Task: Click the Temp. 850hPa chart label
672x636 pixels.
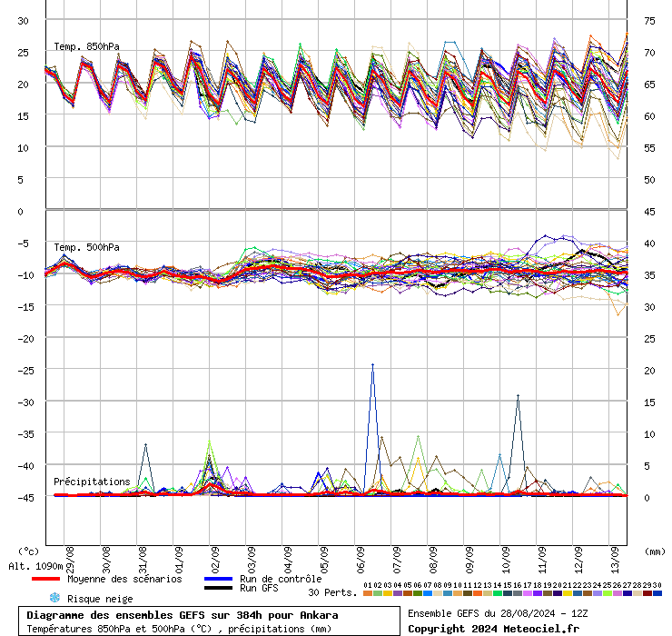Action: [86, 46]
